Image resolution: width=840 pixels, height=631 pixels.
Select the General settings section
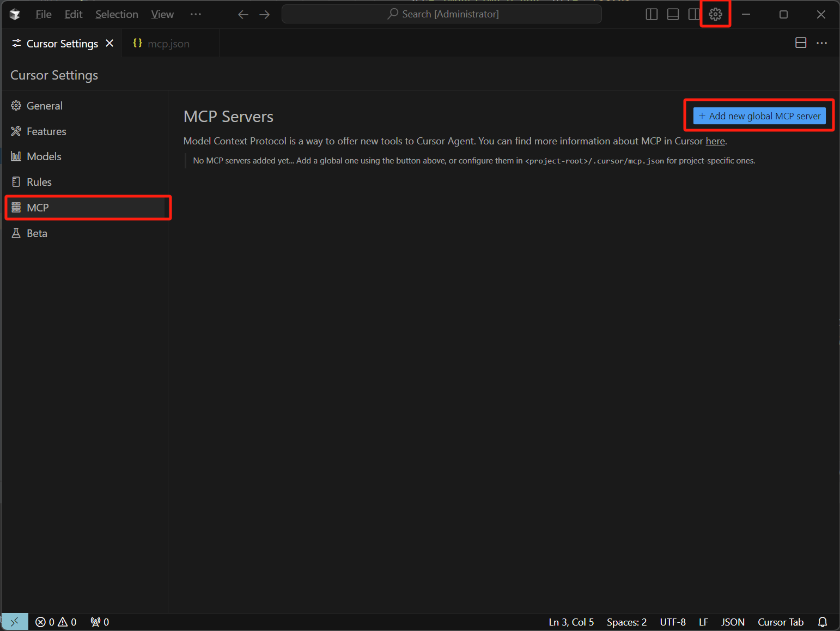click(45, 106)
